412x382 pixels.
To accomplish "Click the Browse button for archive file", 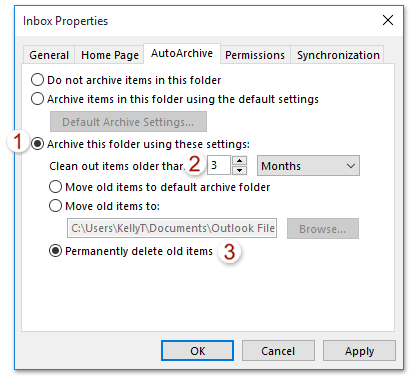I will coord(323,229).
